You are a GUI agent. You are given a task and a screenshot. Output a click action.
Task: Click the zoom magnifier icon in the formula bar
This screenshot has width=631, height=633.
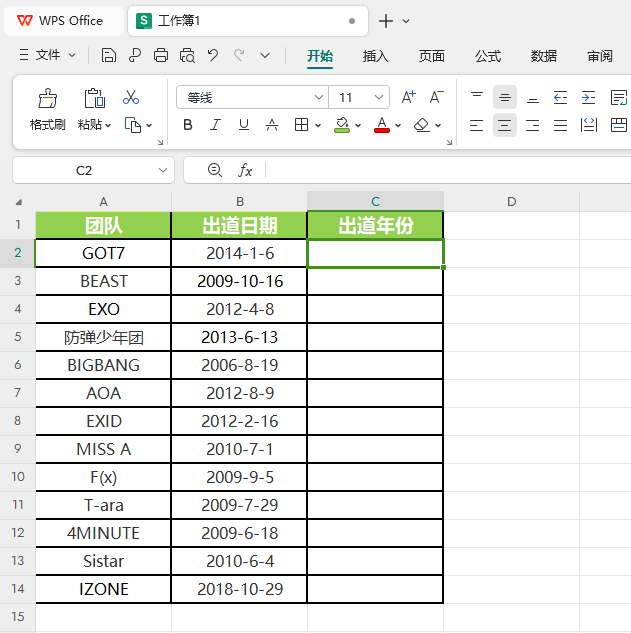pyautogui.click(x=214, y=170)
